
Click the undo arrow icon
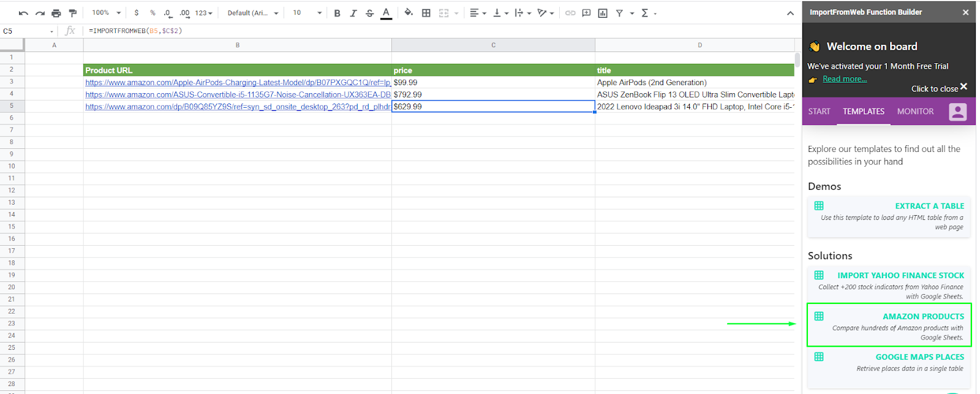tap(23, 13)
